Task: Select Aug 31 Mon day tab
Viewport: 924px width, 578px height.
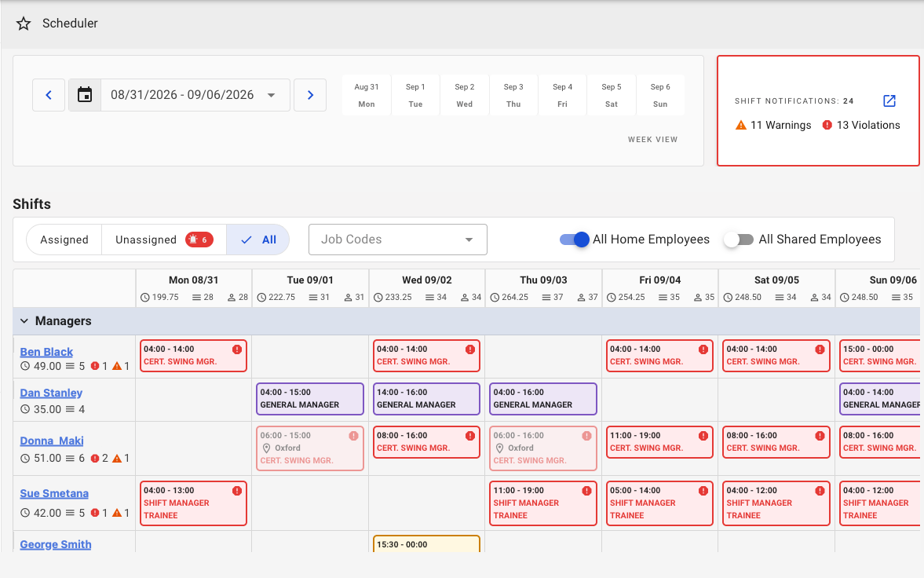Action: (367, 95)
